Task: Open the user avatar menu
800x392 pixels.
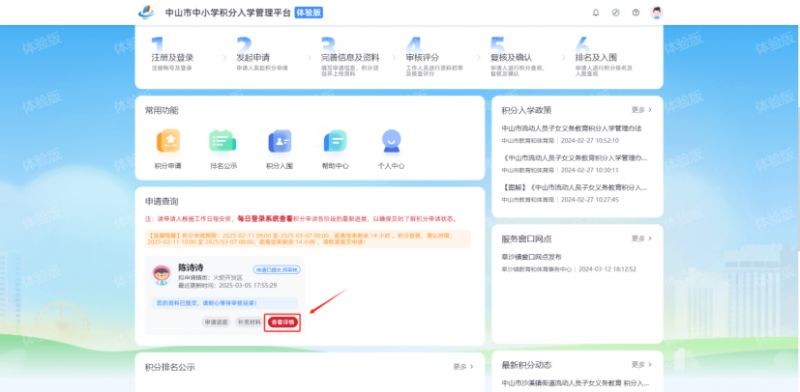Action: [x=657, y=13]
